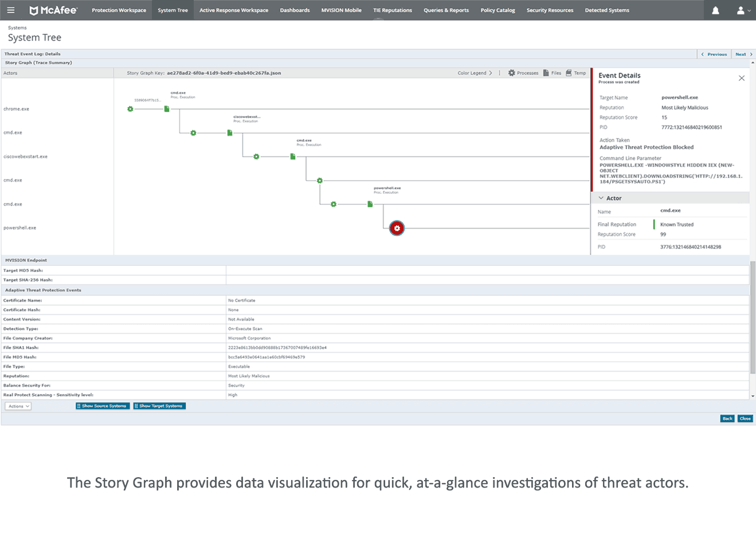This screenshot has height=546, width=756.
Task: Select chrome.exe in Actors list
Action: point(16,109)
